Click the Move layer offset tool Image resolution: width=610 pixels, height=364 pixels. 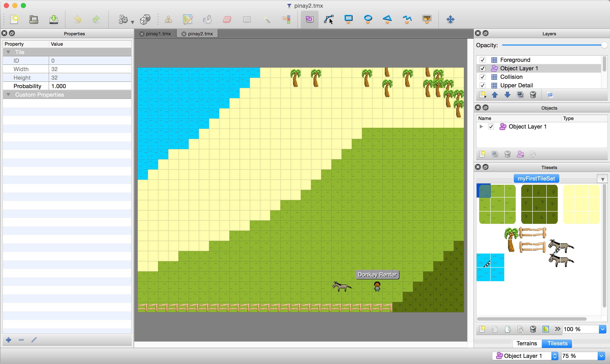coord(450,19)
